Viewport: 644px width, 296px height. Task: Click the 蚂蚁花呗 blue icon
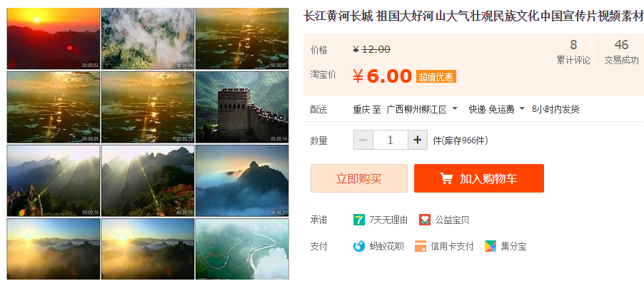click(359, 246)
